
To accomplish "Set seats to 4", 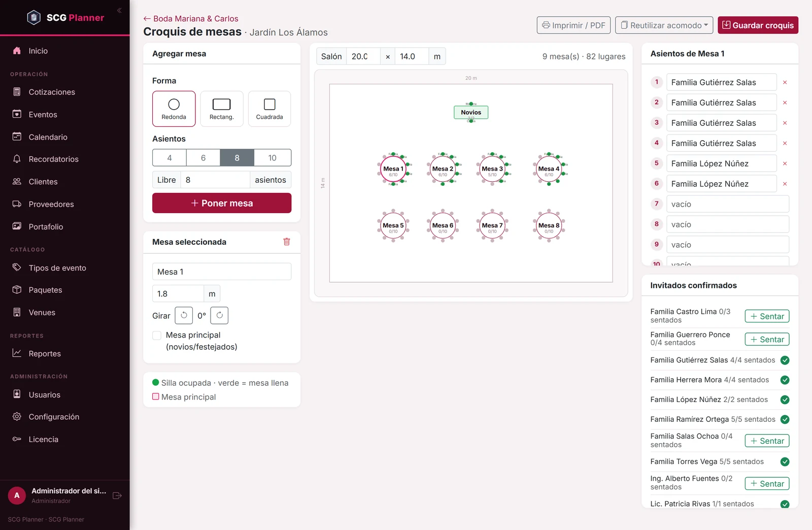I will pyautogui.click(x=170, y=158).
